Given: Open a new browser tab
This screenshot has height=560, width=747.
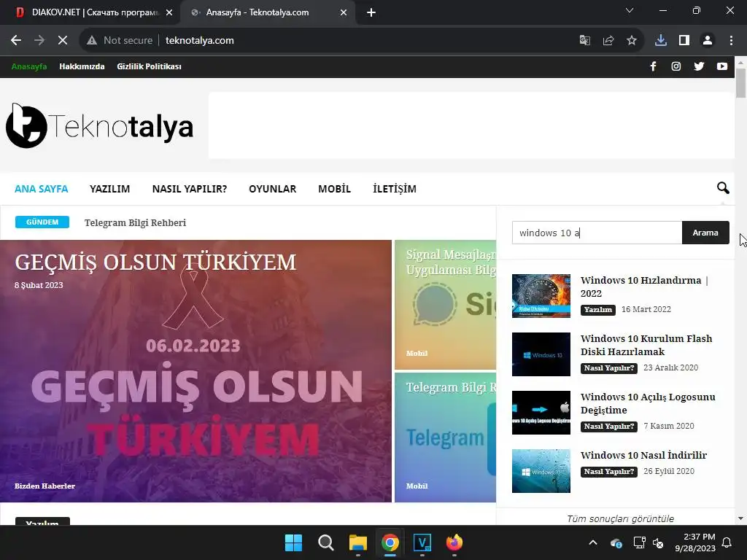Looking at the screenshot, I should pos(371,12).
